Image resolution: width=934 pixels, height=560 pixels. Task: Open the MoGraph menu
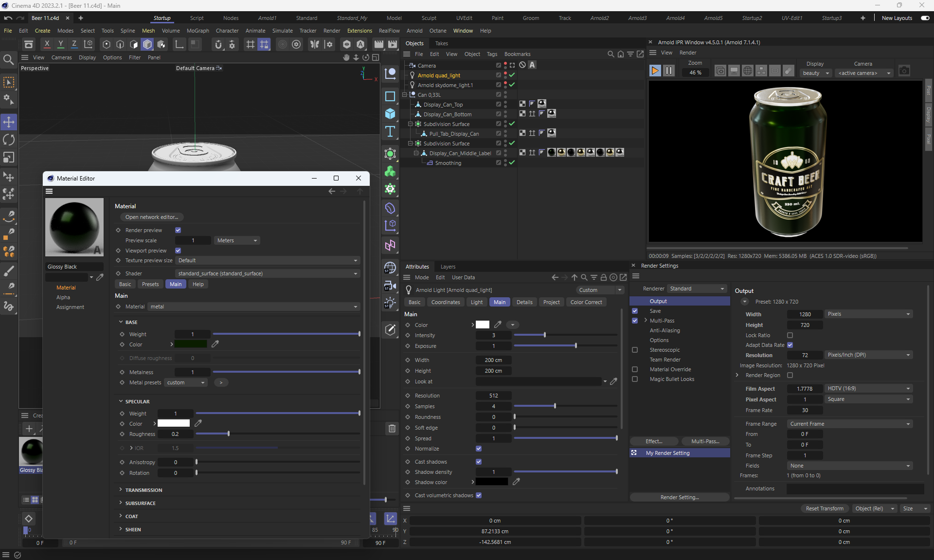pyautogui.click(x=198, y=31)
